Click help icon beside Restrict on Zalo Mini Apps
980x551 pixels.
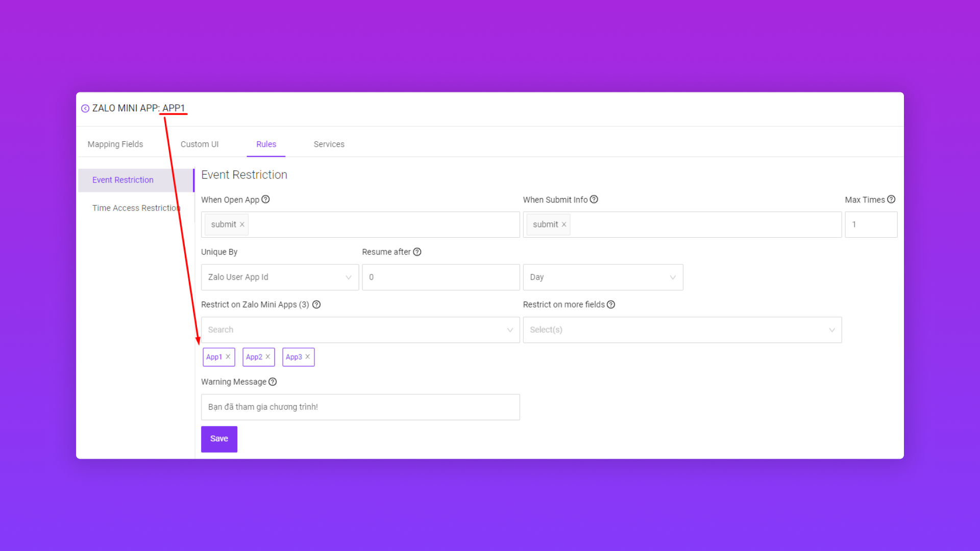point(316,305)
